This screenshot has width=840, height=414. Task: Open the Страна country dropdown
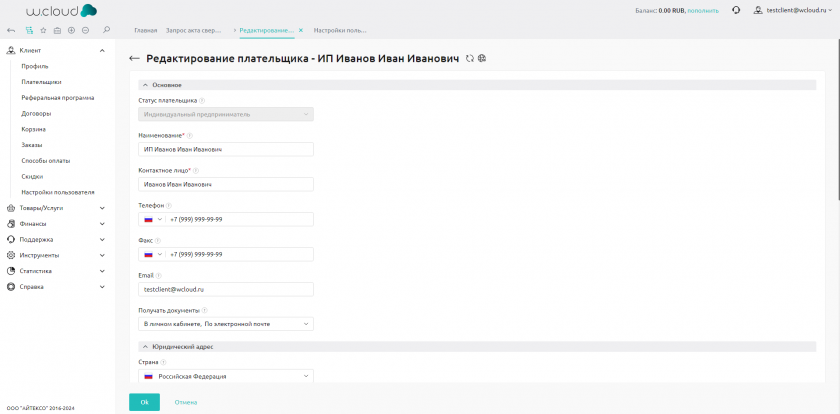[225, 376]
